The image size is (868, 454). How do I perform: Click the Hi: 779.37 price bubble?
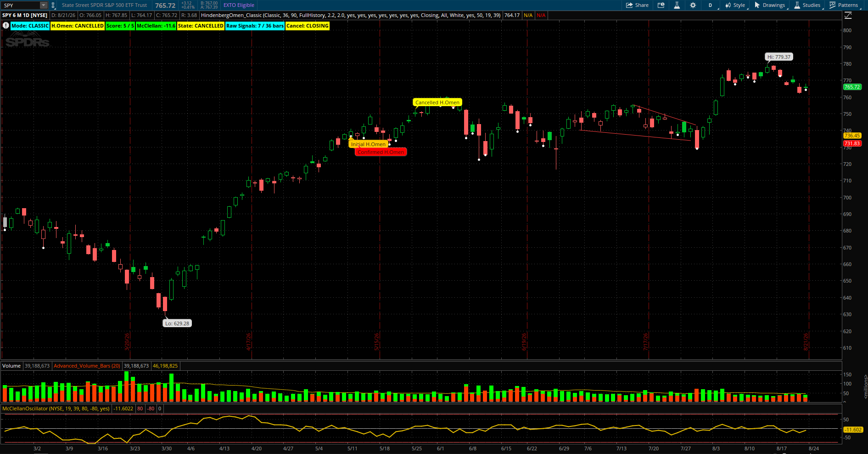pos(779,57)
